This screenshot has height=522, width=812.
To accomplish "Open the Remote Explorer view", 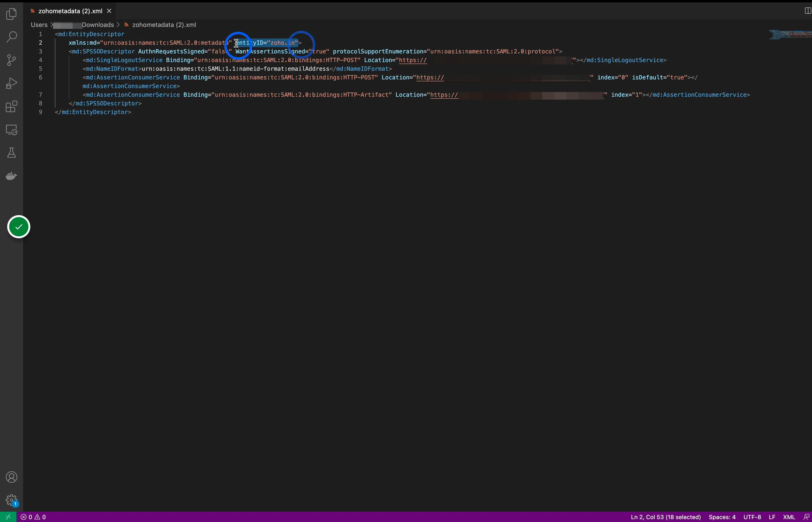I will (x=12, y=130).
